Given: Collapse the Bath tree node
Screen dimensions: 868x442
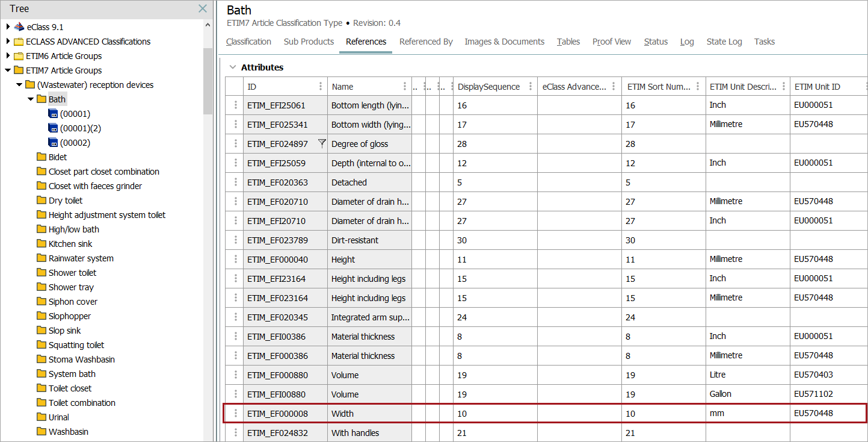Looking at the screenshot, I should coord(31,99).
